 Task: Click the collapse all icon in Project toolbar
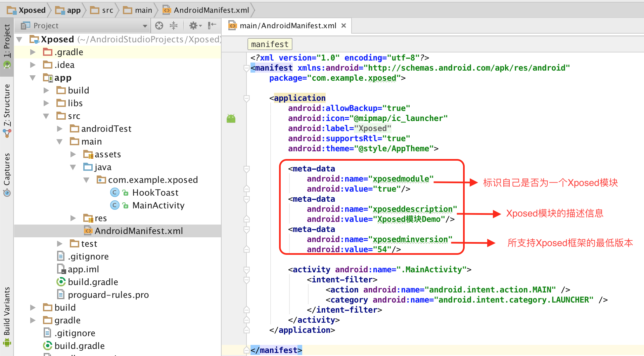coord(174,26)
